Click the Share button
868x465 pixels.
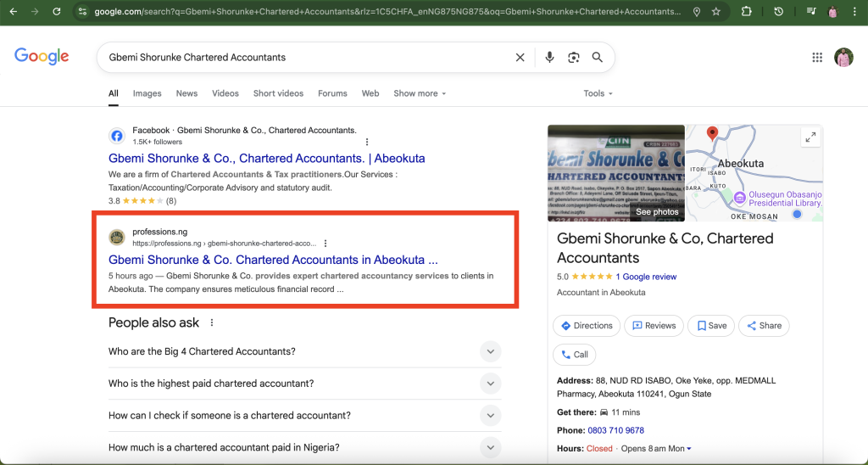764,325
